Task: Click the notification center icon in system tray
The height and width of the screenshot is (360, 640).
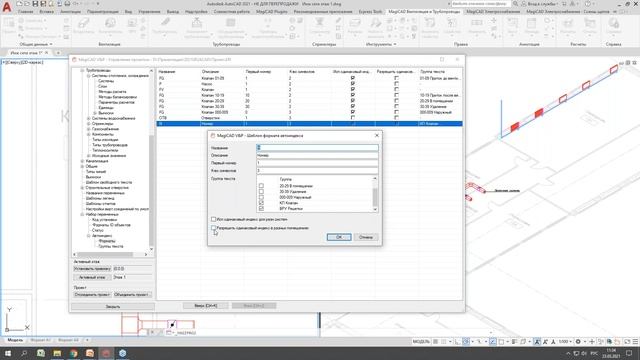Action: click(629, 353)
